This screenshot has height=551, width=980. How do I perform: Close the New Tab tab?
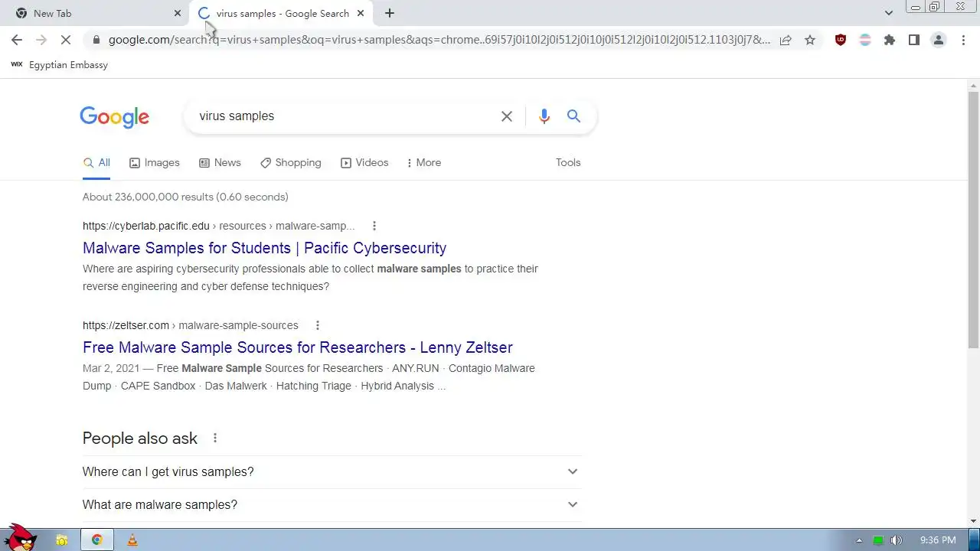point(178,13)
